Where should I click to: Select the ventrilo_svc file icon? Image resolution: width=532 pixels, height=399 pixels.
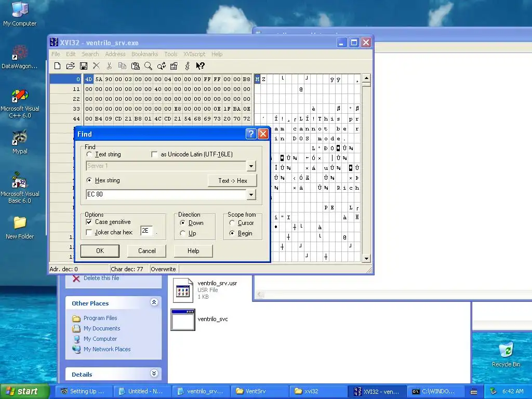183,320
